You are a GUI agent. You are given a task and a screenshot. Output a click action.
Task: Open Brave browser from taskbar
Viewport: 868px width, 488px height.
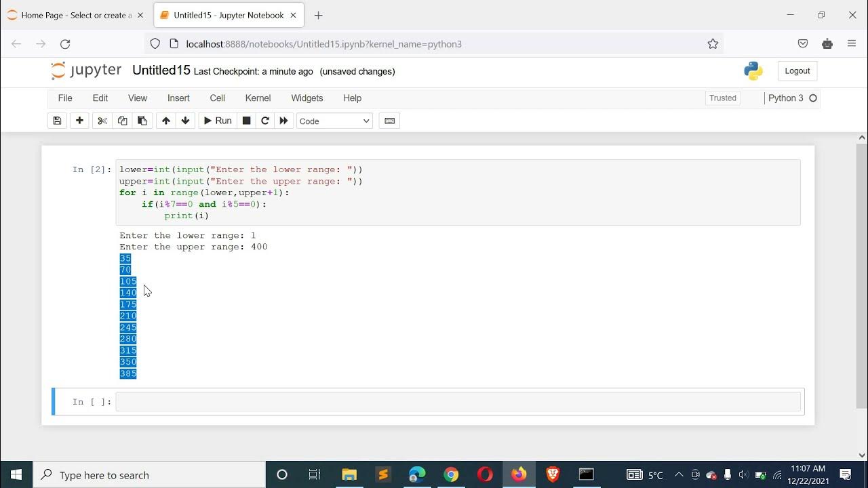[553, 474]
